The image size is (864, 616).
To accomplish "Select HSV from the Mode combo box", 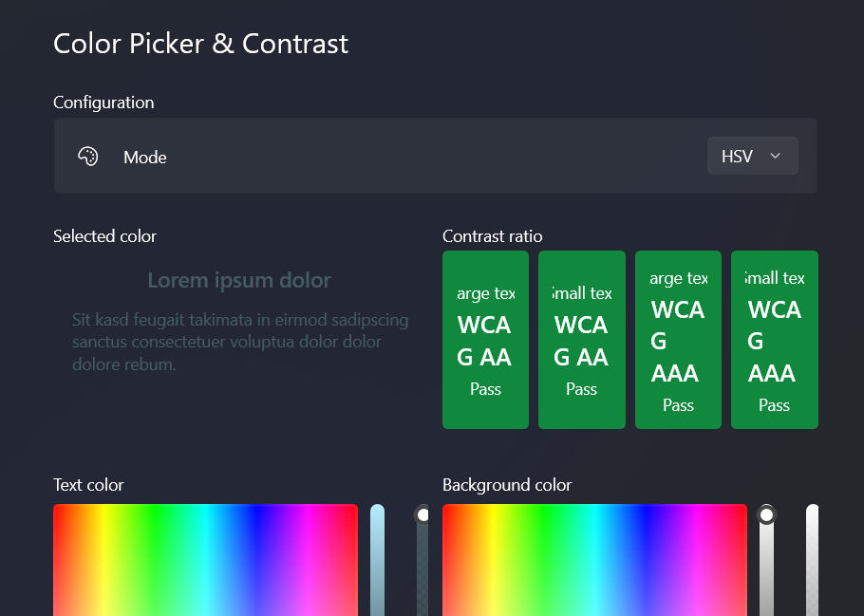I will 752,155.
